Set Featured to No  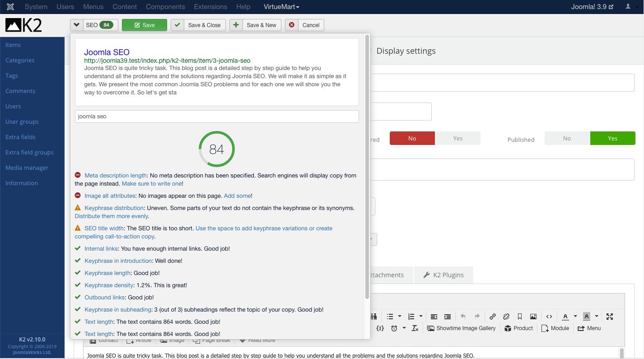click(412, 138)
